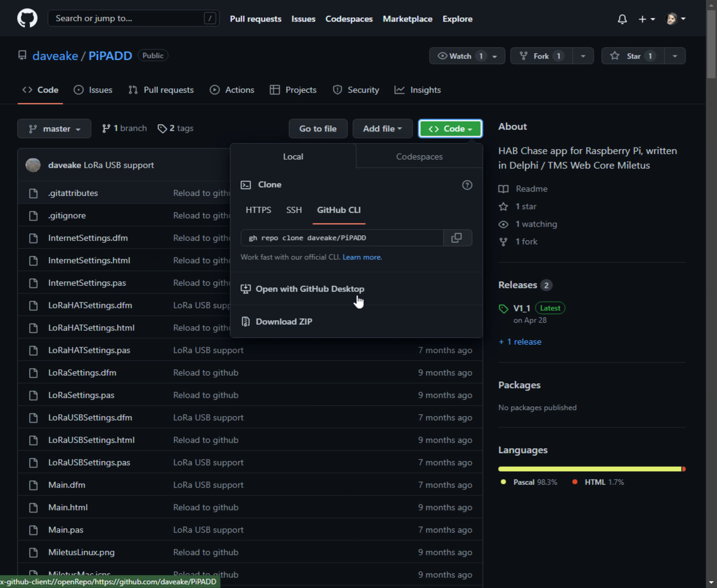Screen dimensions: 717x588
Task: Click daveake's commit avatar
Action: click(33, 165)
